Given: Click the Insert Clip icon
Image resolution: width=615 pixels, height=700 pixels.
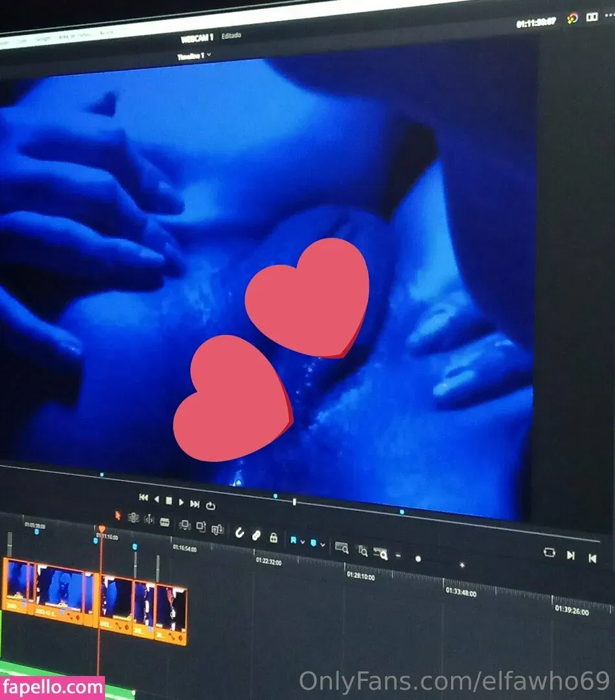Looking at the screenshot, I should [185, 525].
